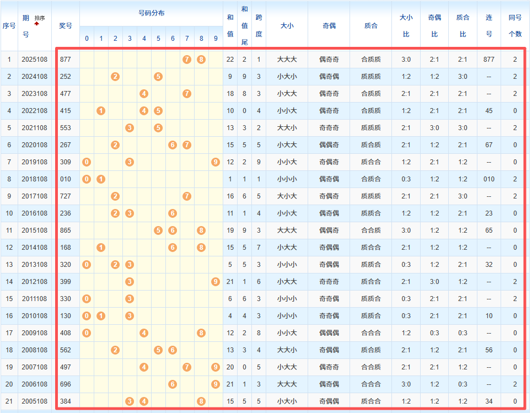Click the red sort arrow under 排序
This screenshot has height=413, width=532.
click(37, 24)
